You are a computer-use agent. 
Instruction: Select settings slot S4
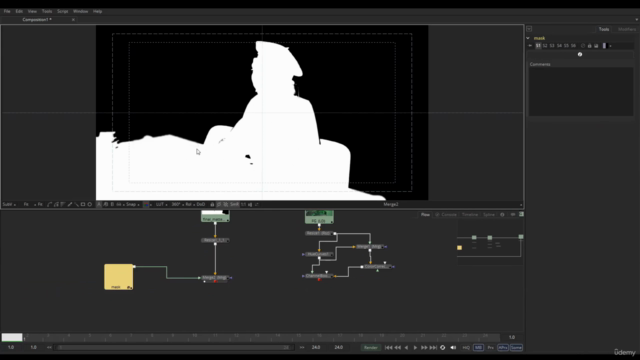[x=559, y=46]
